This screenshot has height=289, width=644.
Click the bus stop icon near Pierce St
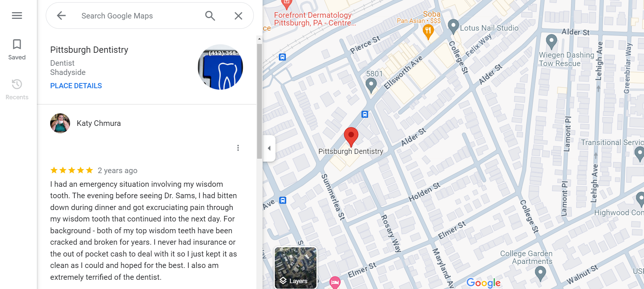[283, 57]
